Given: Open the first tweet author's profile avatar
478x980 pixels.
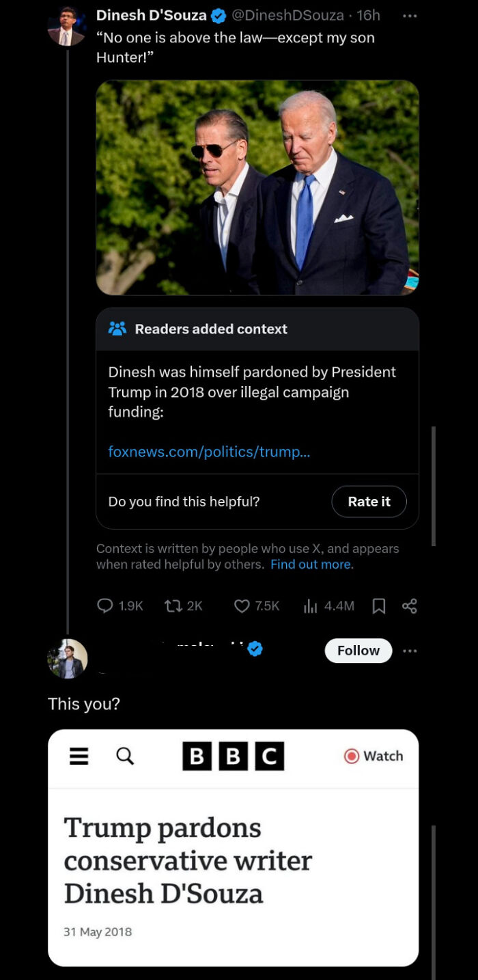Looking at the screenshot, I should click(x=66, y=27).
